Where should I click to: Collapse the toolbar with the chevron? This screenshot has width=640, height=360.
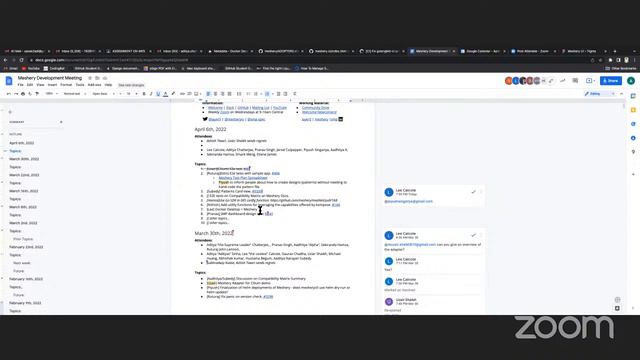(622, 94)
